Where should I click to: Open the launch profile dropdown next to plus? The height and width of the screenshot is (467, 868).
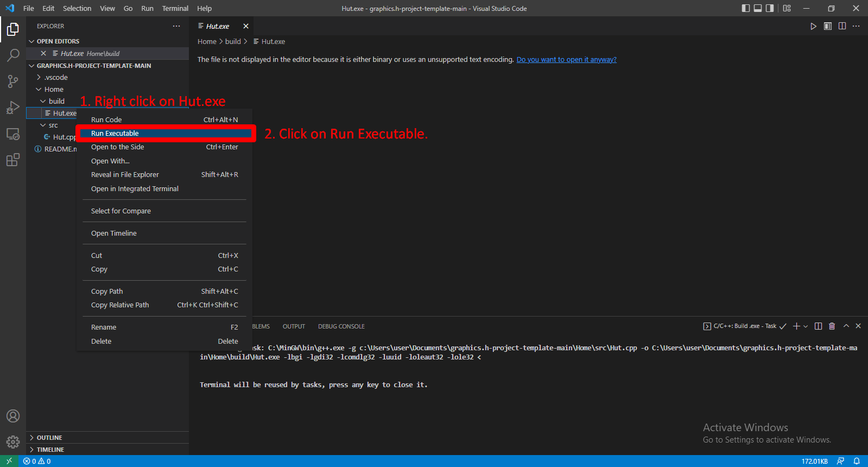pyautogui.click(x=806, y=326)
